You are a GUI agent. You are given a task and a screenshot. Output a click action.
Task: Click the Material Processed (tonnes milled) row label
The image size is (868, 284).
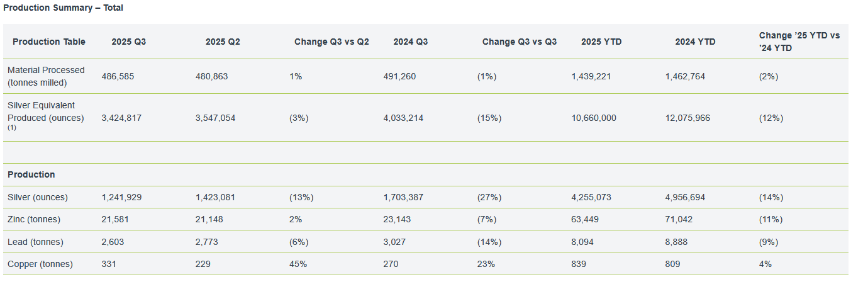pyautogui.click(x=46, y=76)
